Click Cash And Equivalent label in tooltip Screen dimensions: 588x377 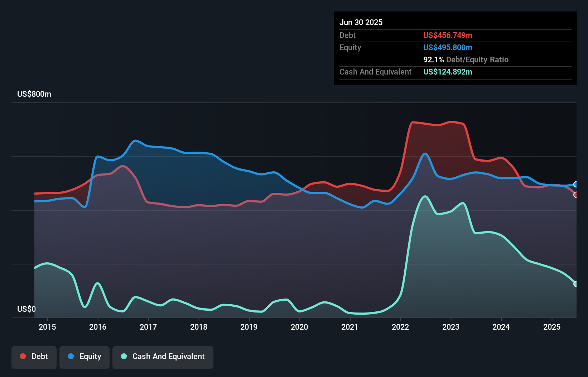[375, 72]
